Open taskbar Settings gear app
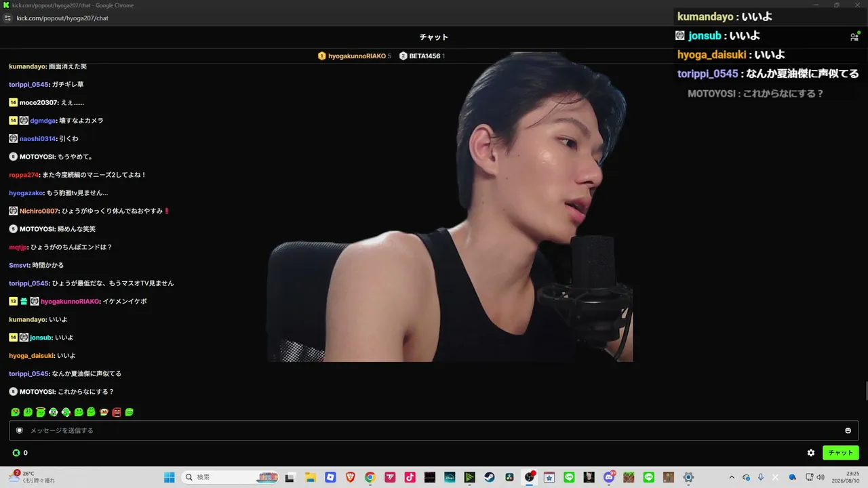 point(688,477)
